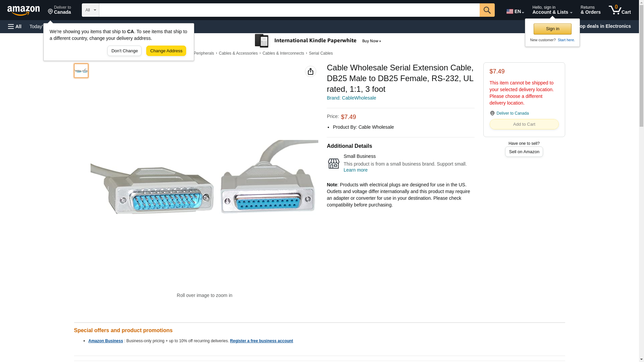Screen dimensions: 644x362
Task: Click Learn more under Small Business
Action: pos(355,170)
